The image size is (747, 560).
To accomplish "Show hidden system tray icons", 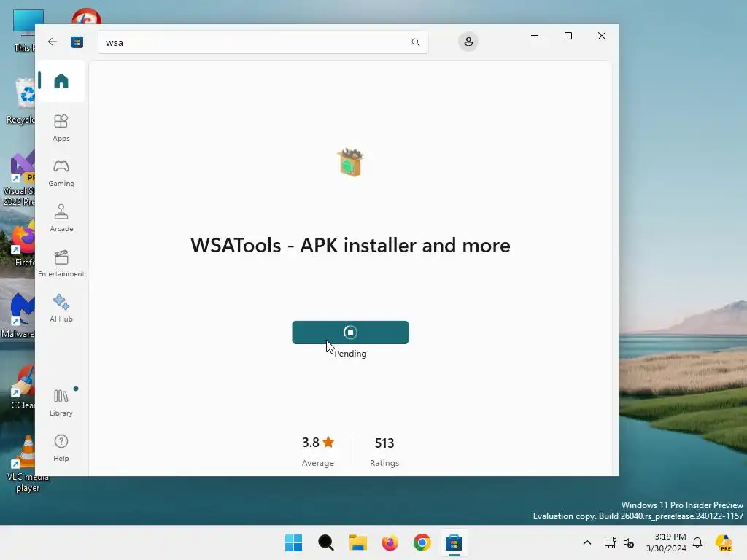I will click(587, 542).
